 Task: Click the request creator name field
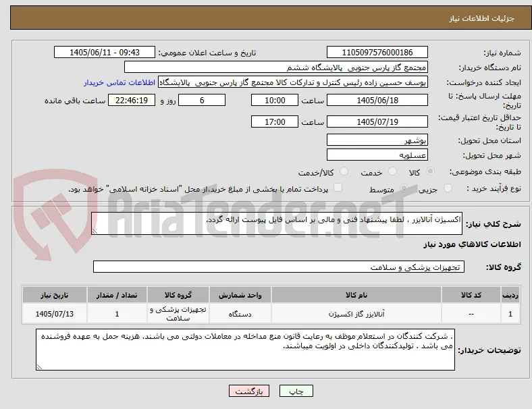293,82
